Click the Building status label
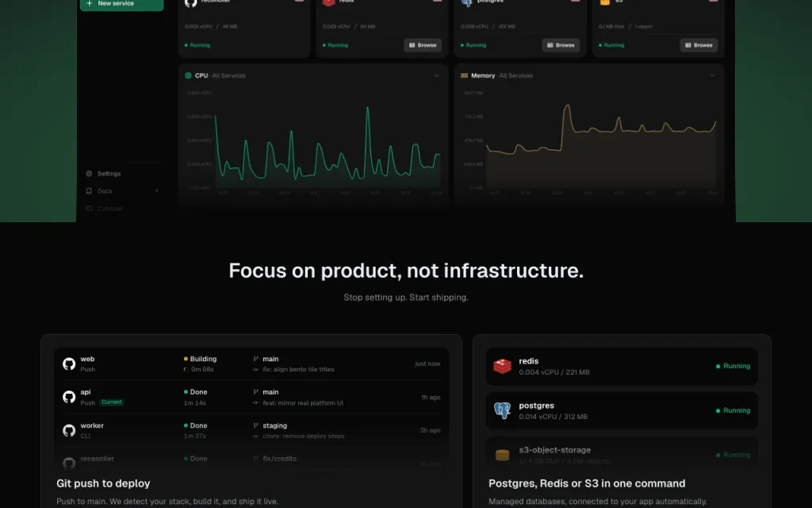The image size is (812, 508). point(203,359)
